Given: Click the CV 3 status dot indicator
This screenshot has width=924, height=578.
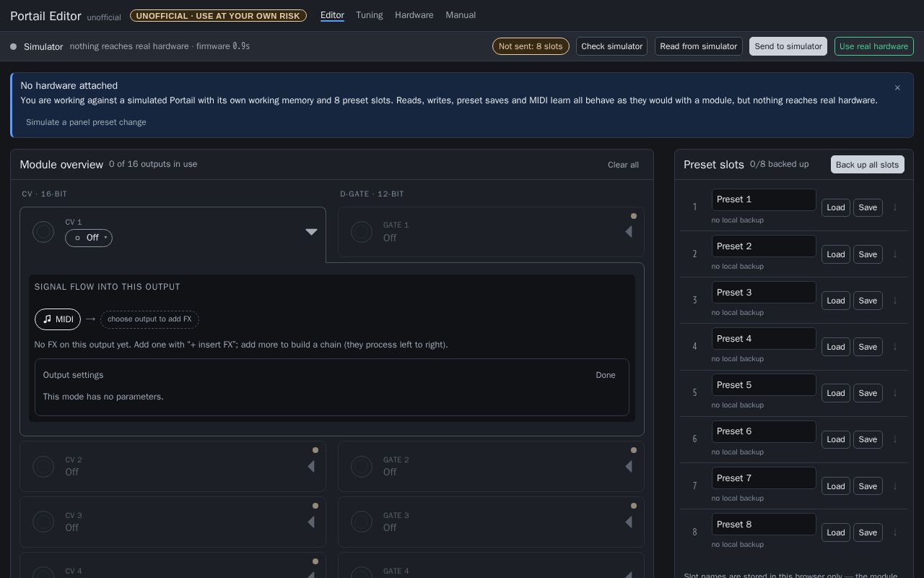Looking at the screenshot, I should [x=315, y=506].
